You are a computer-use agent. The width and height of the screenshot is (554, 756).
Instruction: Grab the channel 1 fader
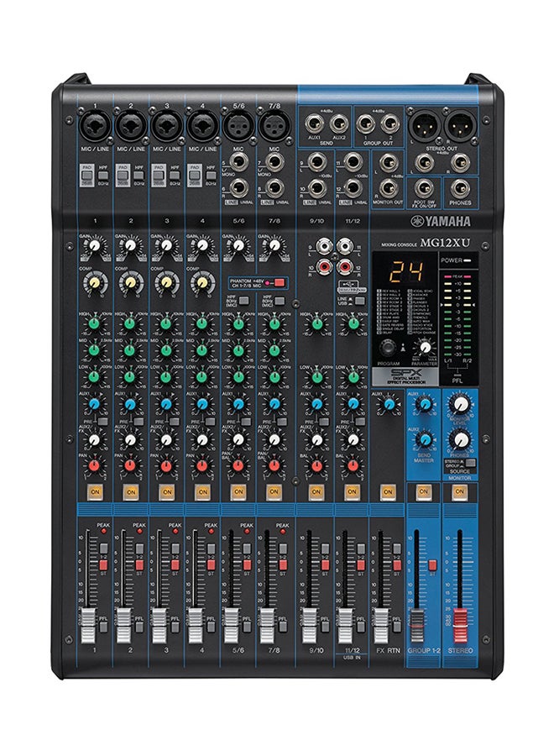[x=87, y=625]
